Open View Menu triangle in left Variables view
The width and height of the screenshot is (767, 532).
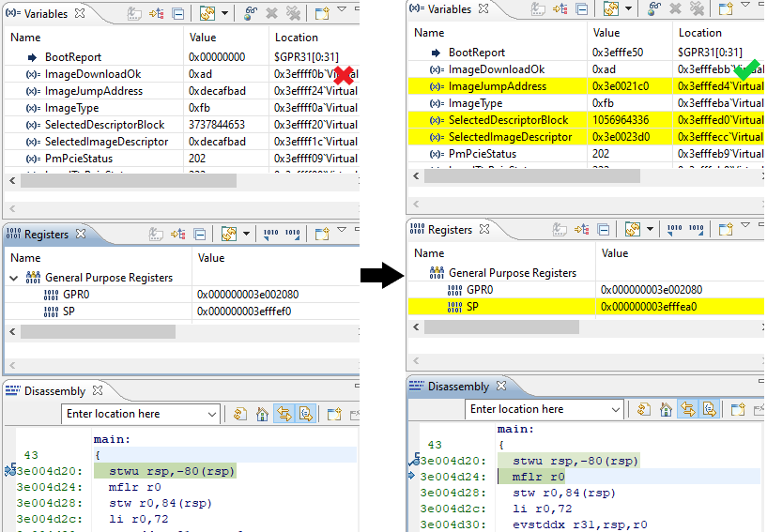tap(342, 8)
